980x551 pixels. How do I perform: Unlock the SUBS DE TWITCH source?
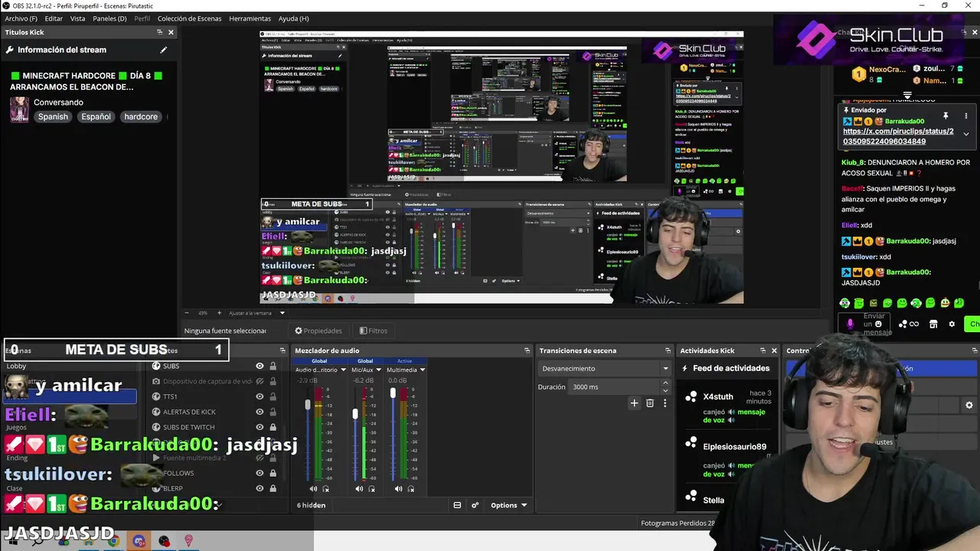coord(273,427)
